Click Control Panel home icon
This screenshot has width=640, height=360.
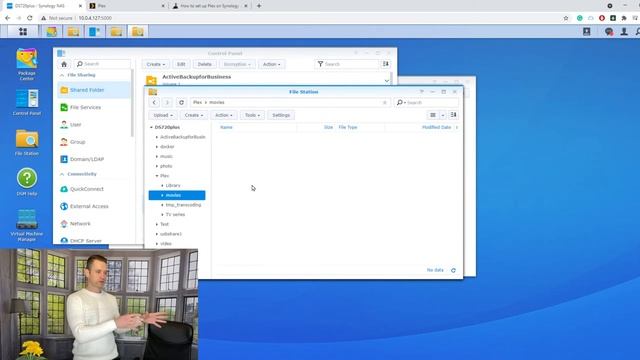pyautogui.click(x=64, y=64)
